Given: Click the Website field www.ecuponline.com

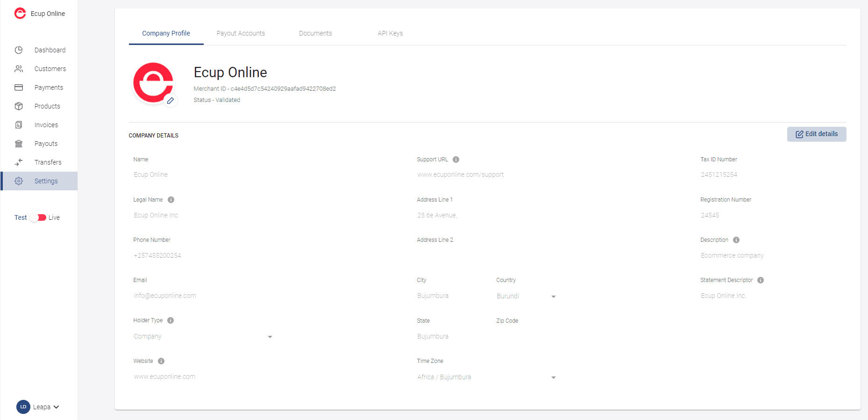Looking at the screenshot, I should click(x=203, y=377).
